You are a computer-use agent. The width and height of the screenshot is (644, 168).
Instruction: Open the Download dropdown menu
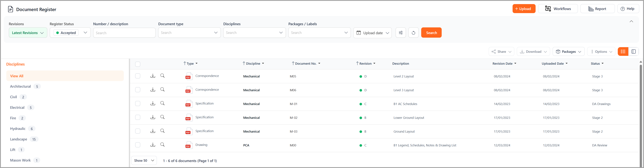(533, 52)
